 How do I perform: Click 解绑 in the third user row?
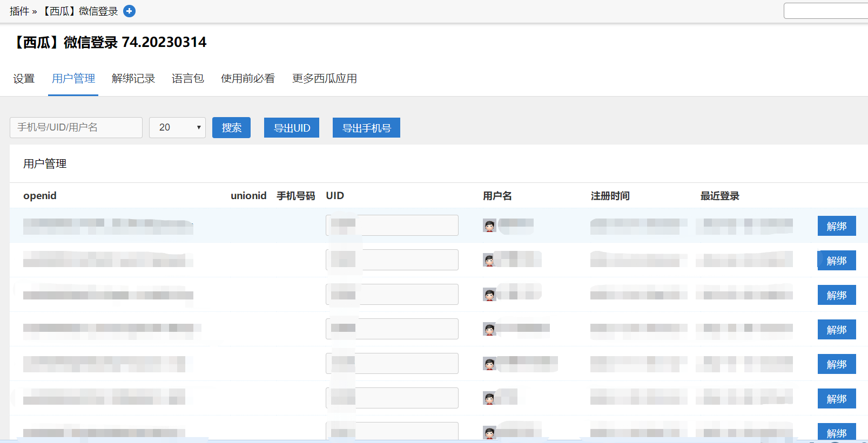coord(837,295)
